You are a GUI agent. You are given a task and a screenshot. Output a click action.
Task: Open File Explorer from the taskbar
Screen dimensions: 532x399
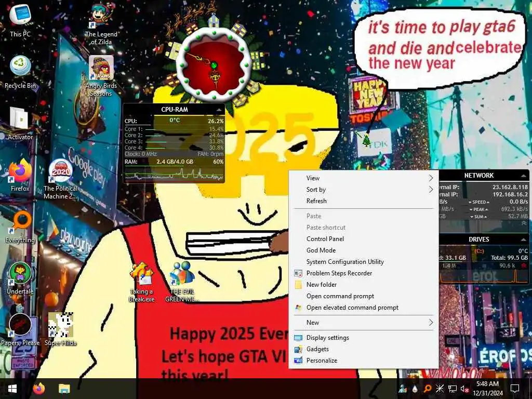(x=64, y=389)
